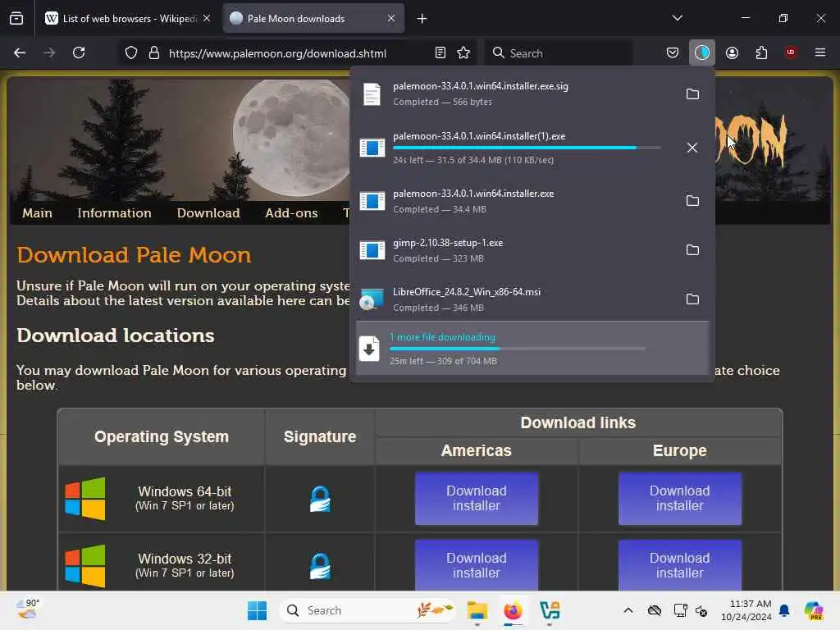Viewport: 840px width, 630px height.
Task: Open Main navigation menu item
Action: (x=37, y=213)
